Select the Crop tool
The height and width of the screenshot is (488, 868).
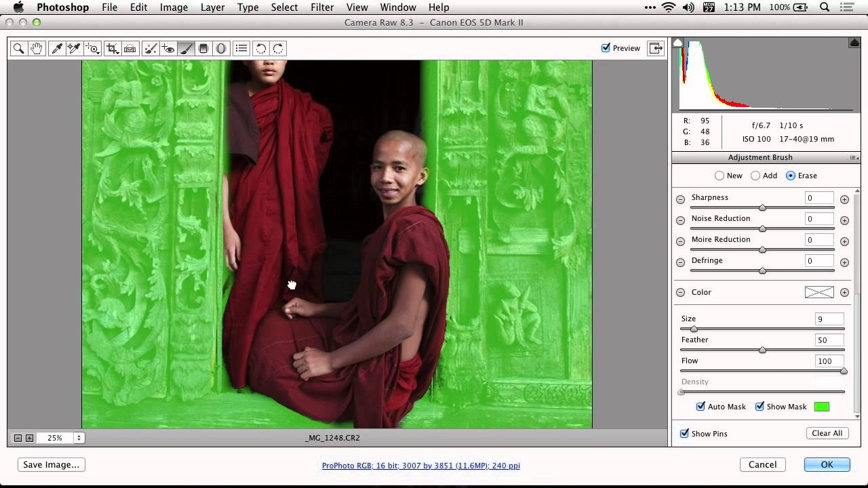pos(113,48)
